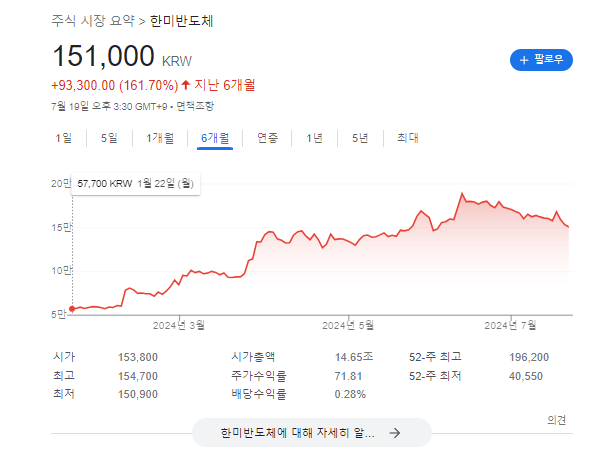Image resolution: width=595 pixels, height=450 pixels.
Task: Select the 5년 time range tab
Action: (x=360, y=138)
